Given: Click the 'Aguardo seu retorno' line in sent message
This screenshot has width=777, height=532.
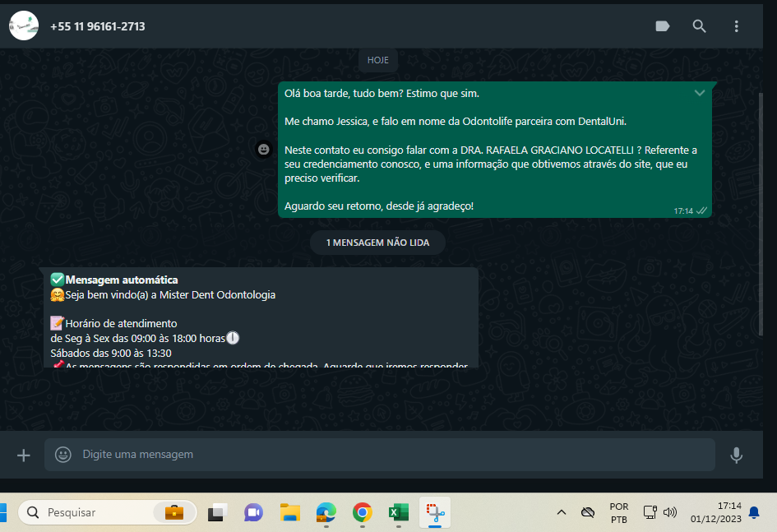Looking at the screenshot, I should [379, 206].
